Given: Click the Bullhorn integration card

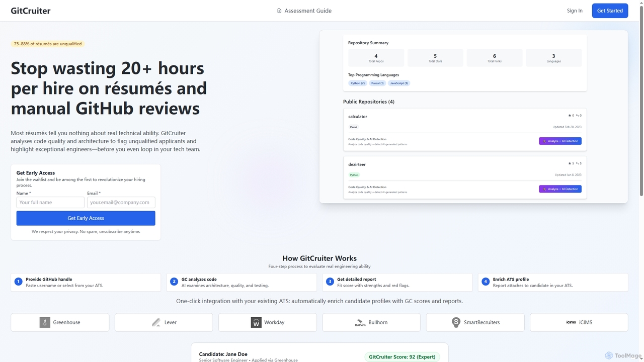Looking at the screenshot, I should pyautogui.click(x=371, y=322).
